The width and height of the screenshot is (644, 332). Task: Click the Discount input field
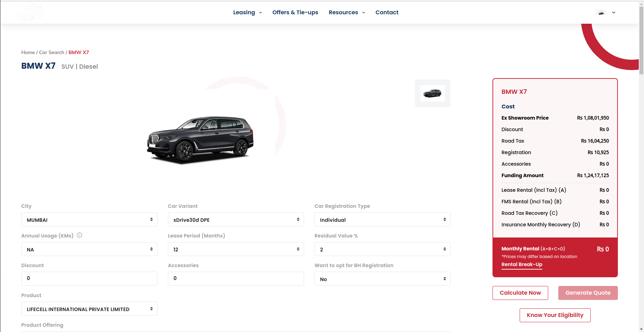tap(89, 279)
